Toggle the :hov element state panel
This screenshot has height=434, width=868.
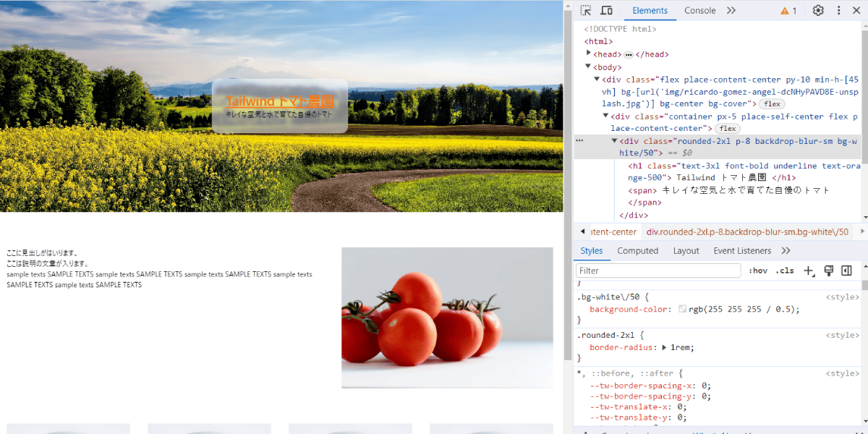point(758,271)
